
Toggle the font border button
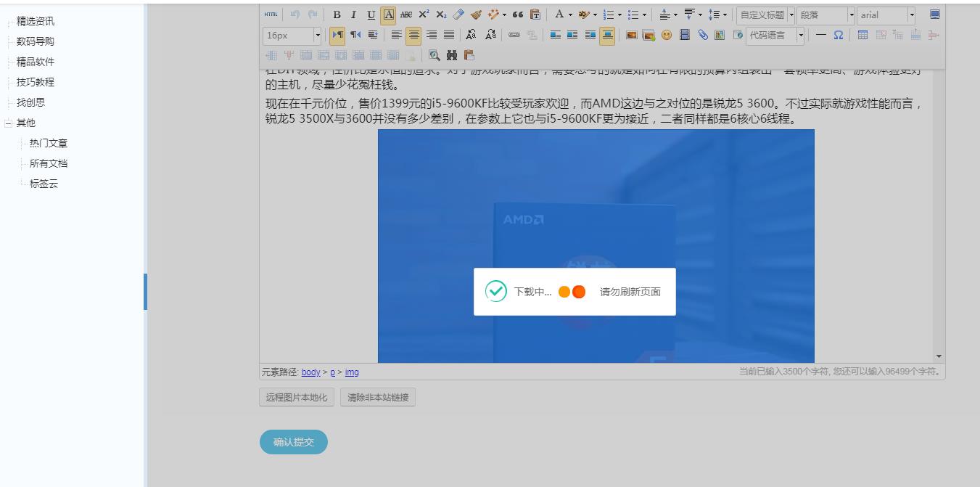coord(389,15)
